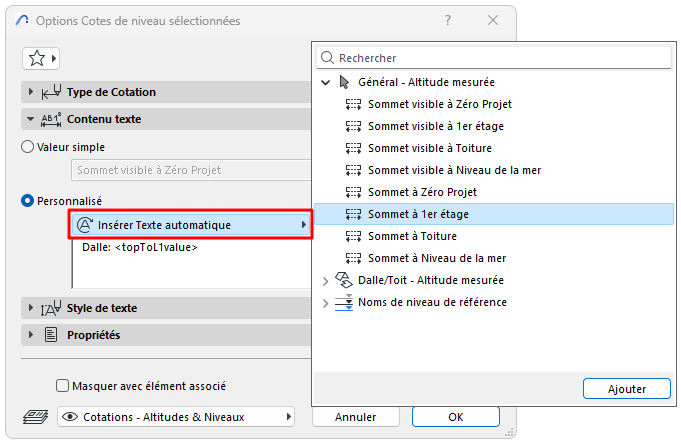Click the Dalle/Toit - Altitude mesurée label
This screenshot has height=444, width=681.
click(431, 280)
